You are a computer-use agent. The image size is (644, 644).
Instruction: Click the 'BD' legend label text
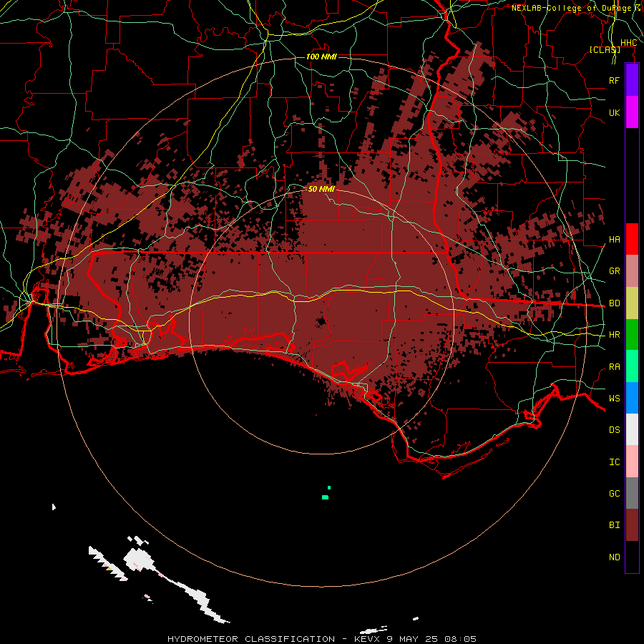tap(614, 303)
